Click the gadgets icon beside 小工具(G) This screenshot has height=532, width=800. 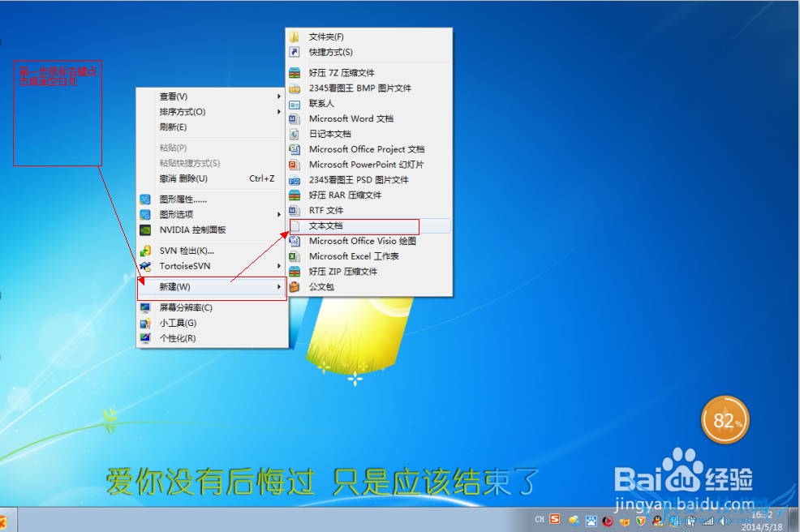click(145, 323)
